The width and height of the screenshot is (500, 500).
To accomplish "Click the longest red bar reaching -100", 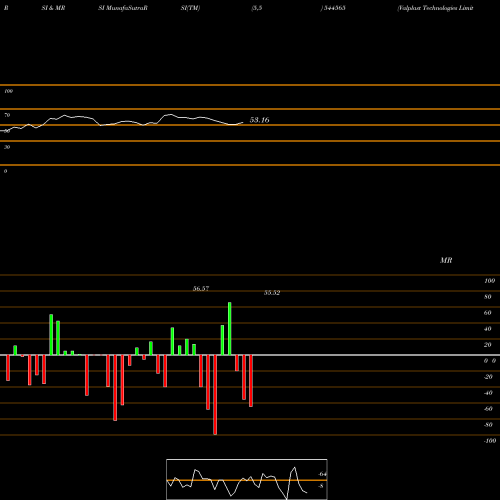I will coord(215,395).
